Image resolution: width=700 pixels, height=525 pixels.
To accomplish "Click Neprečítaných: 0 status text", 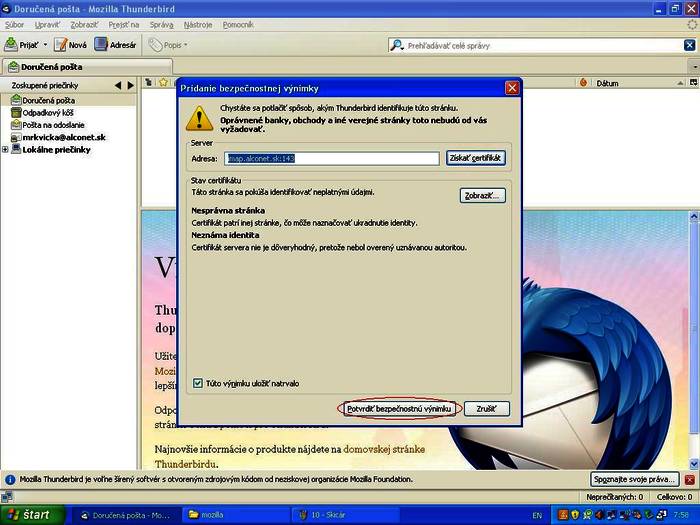I will [614, 497].
